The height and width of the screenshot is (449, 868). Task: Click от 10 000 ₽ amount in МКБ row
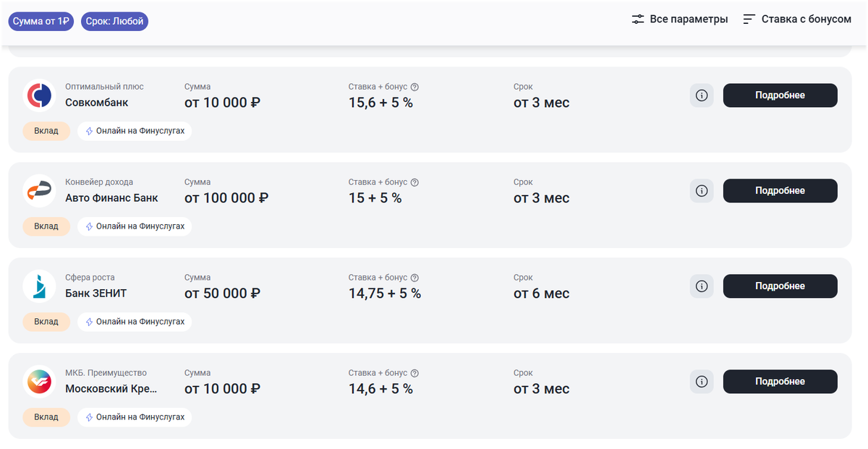[x=223, y=389]
